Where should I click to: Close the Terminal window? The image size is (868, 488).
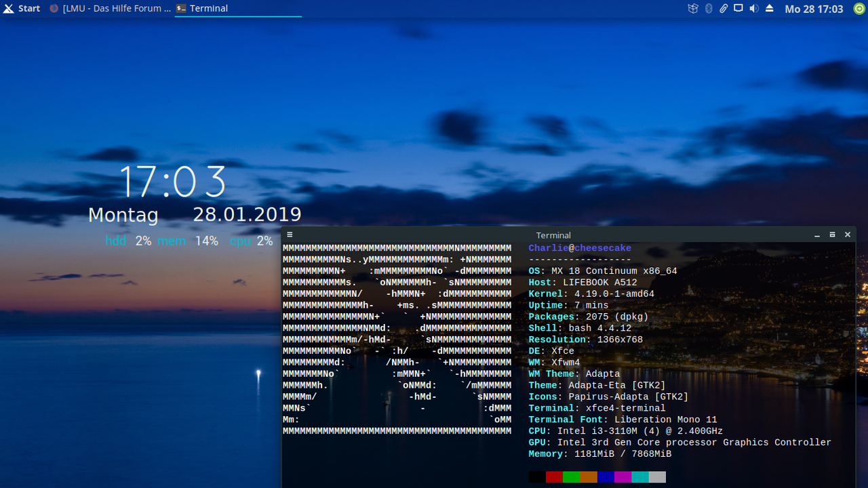click(x=848, y=235)
